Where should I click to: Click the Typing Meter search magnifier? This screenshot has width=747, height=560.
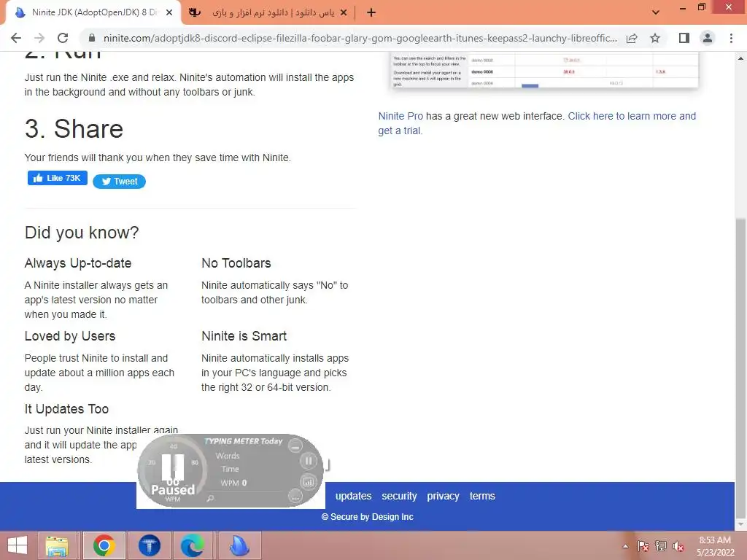point(210,498)
